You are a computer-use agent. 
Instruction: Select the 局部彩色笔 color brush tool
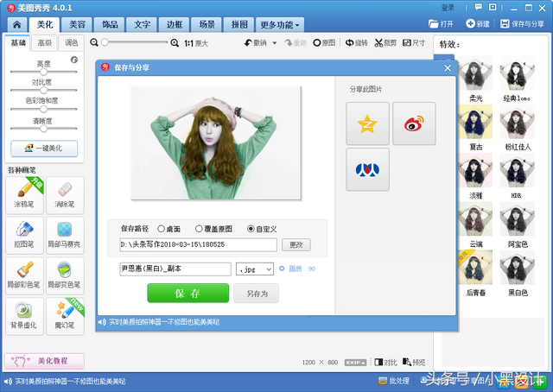pyautogui.click(x=24, y=275)
